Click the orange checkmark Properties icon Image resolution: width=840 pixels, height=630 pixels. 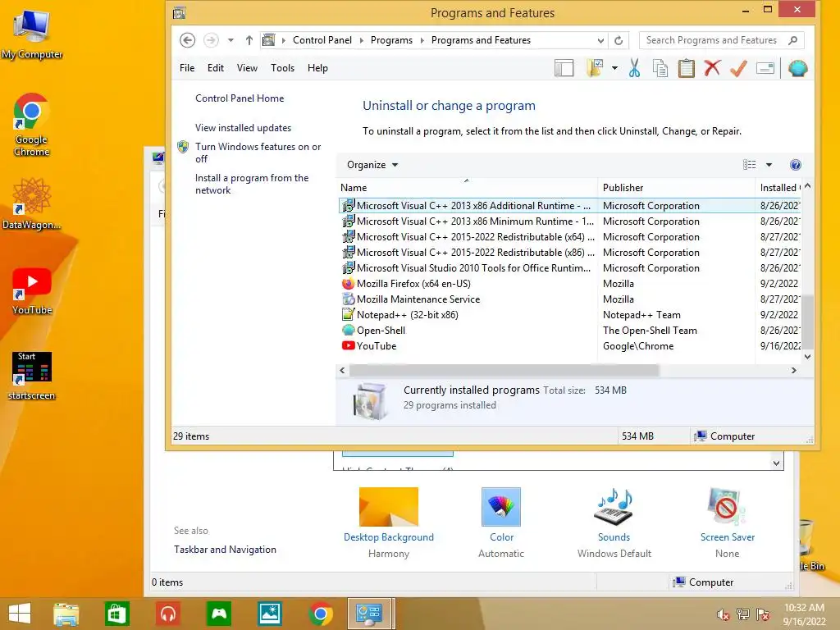click(x=739, y=69)
